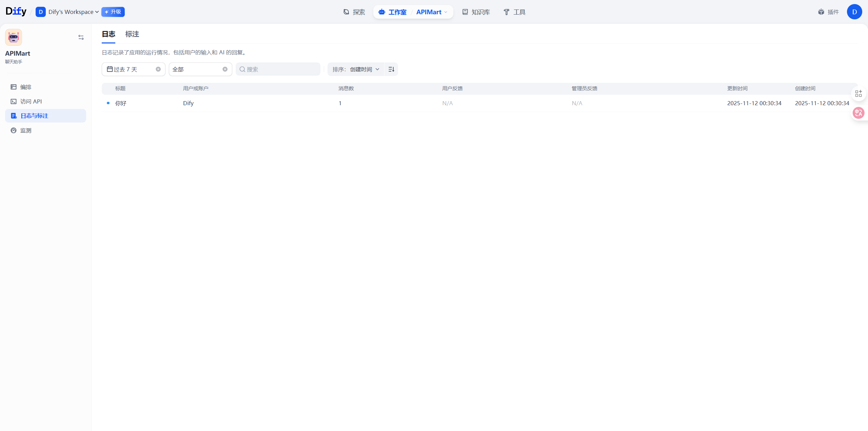Open the 访问 API page
Viewport: 868px width, 431px height.
[31, 101]
